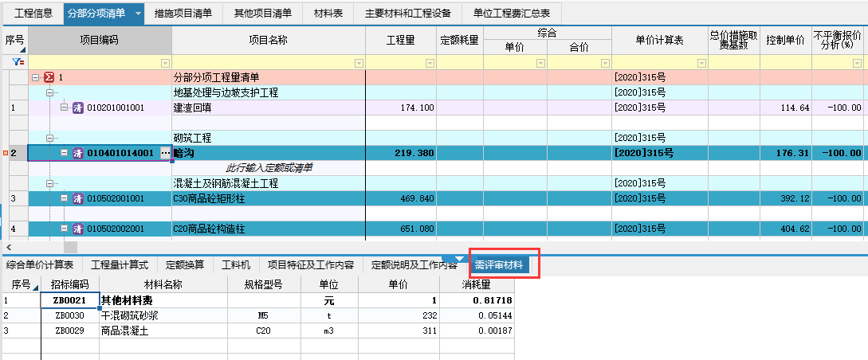868x360 pixels.
Task: Open the 项目编码 column filter dropdown
Action: [165, 63]
